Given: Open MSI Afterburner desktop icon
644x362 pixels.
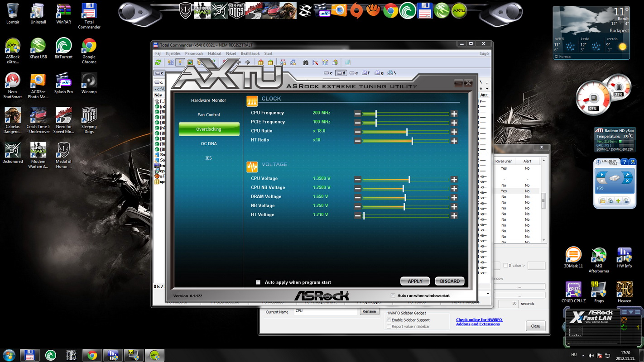Looking at the screenshot, I should click(599, 260).
